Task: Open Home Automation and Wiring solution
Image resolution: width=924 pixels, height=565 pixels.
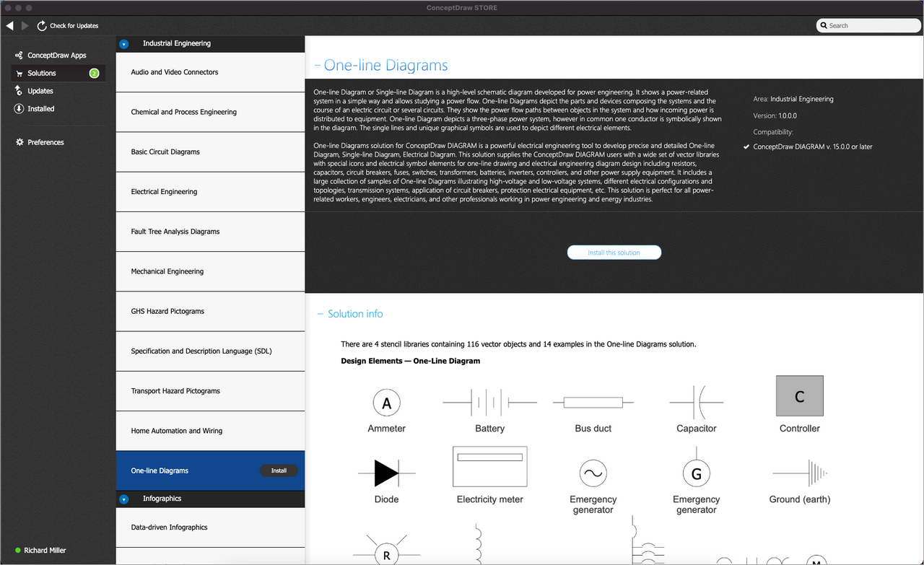Action: click(x=210, y=431)
